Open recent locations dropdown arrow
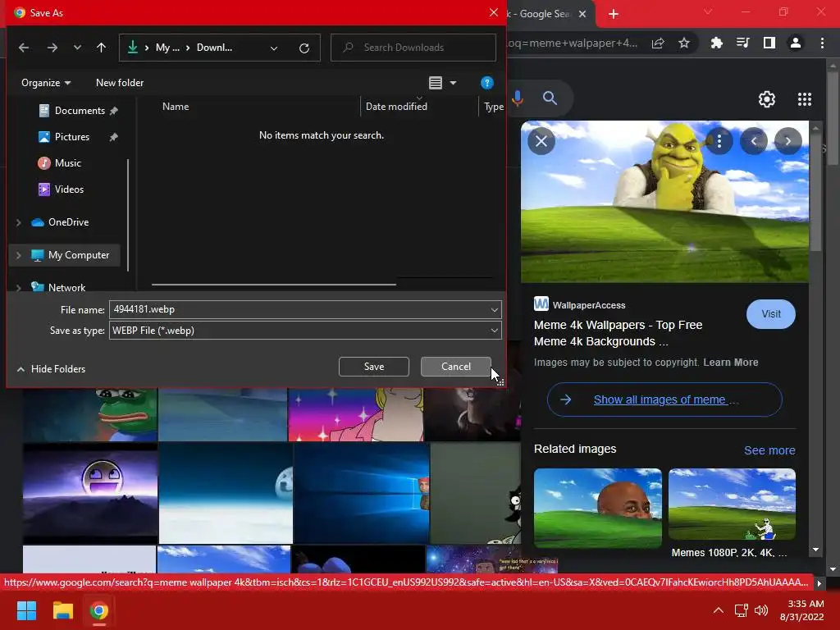Image resolution: width=840 pixels, height=630 pixels. tap(77, 48)
